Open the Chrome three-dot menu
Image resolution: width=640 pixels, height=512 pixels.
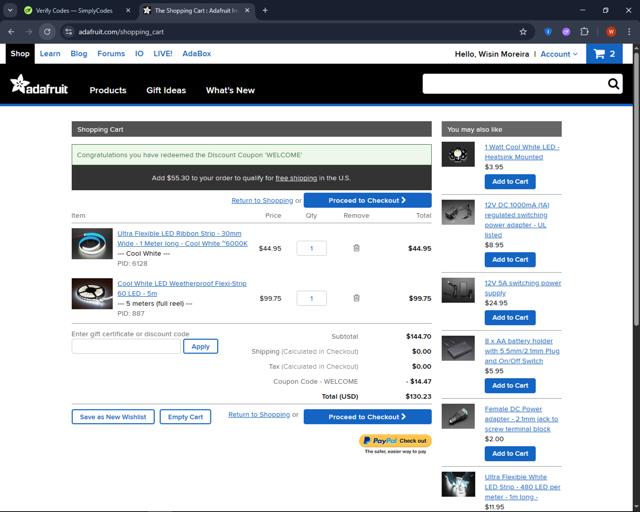pyautogui.click(x=629, y=32)
